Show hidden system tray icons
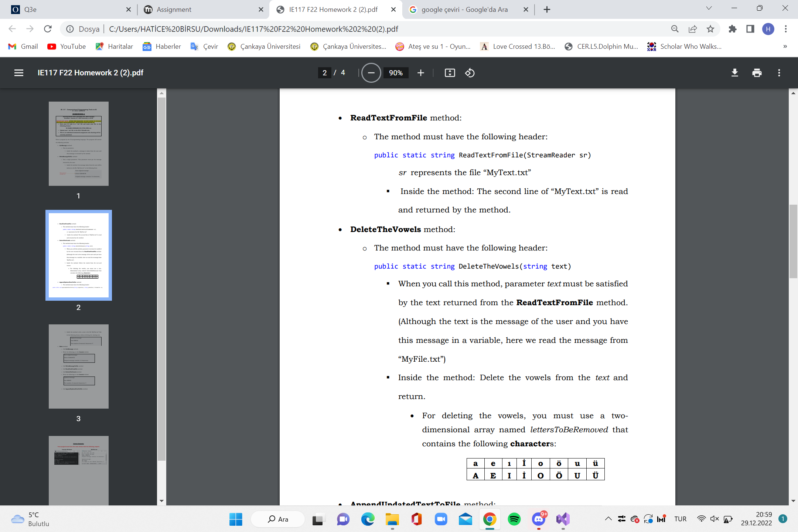This screenshot has width=798, height=532. pos(608,519)
